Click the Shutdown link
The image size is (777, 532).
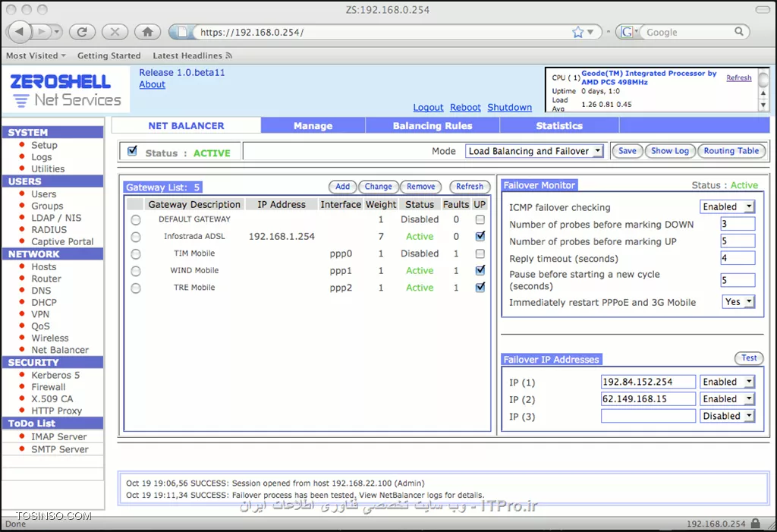[x=509, y=107]
